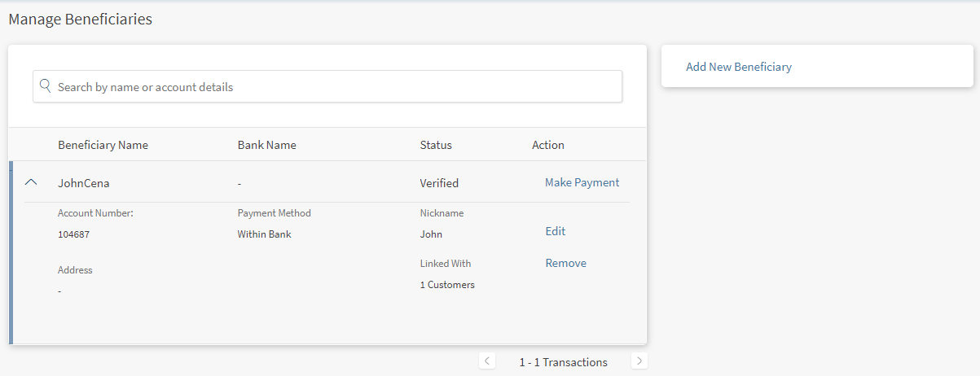
Task: Click the '1 Customers' linked value
Action: 447,285
